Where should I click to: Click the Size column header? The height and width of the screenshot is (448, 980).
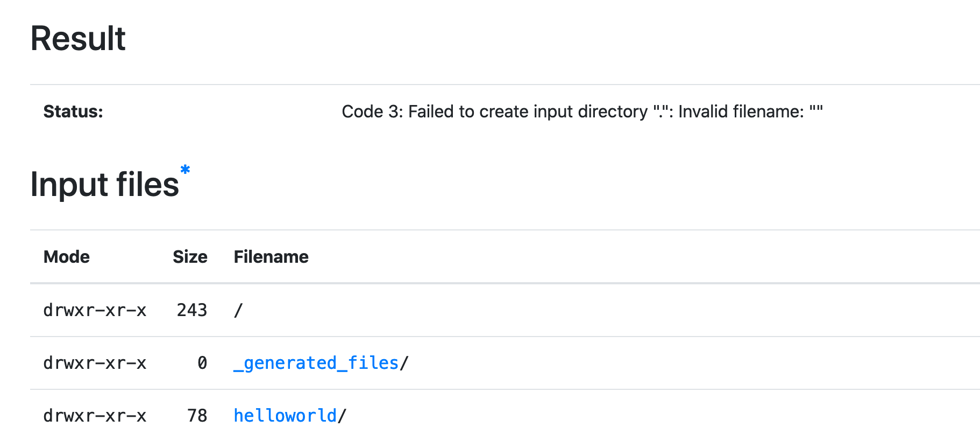tap(190, 256)
